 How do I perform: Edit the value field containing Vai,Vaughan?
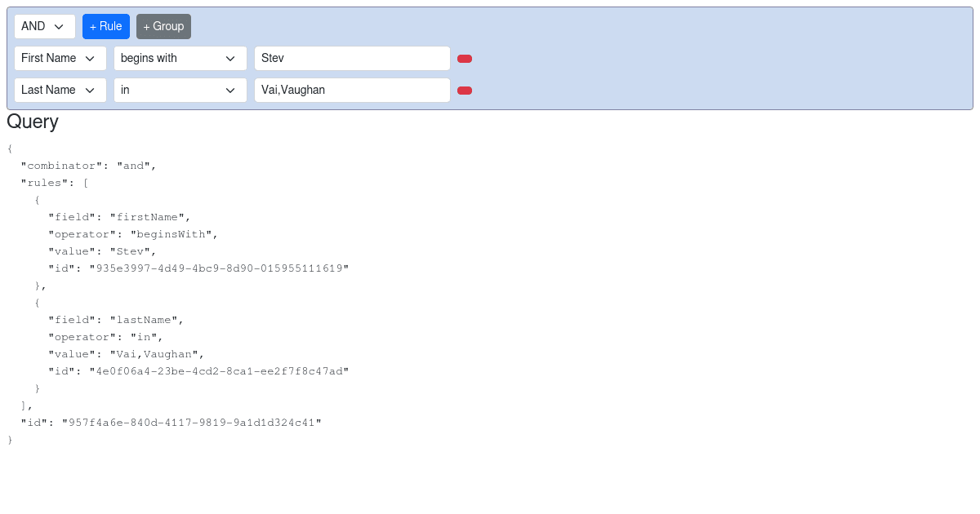[x=352, y=90]
